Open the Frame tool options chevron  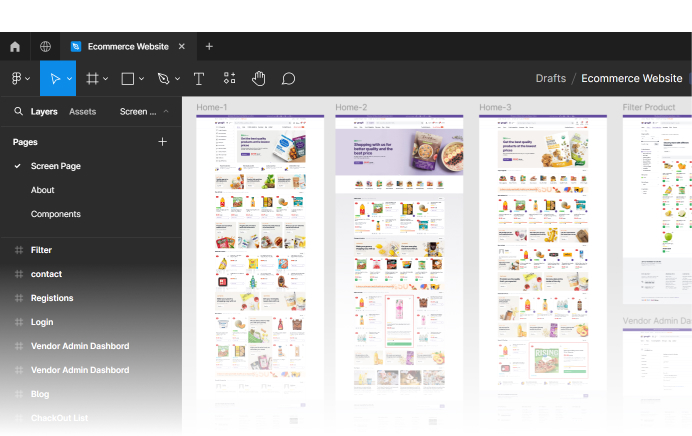(x=105, y=79)
